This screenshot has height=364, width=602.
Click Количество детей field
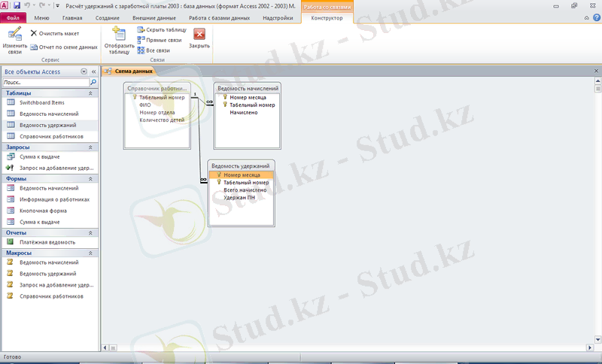pos(162,120)
